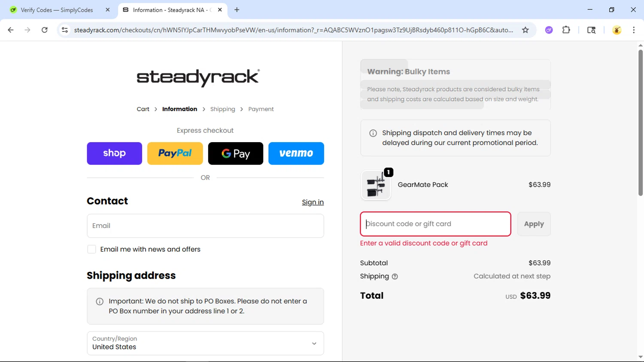The image size is (644, 362).
Task: Click 'Calculated at next step' shipping text
Action: pyautogui.click(x=512, y=276)
